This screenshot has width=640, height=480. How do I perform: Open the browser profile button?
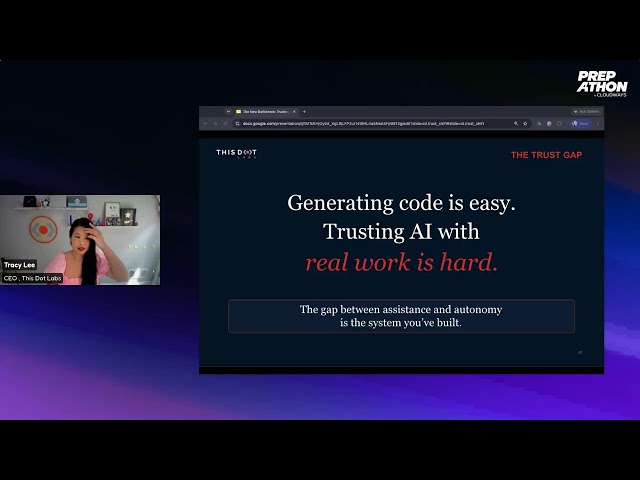[580, 123]
